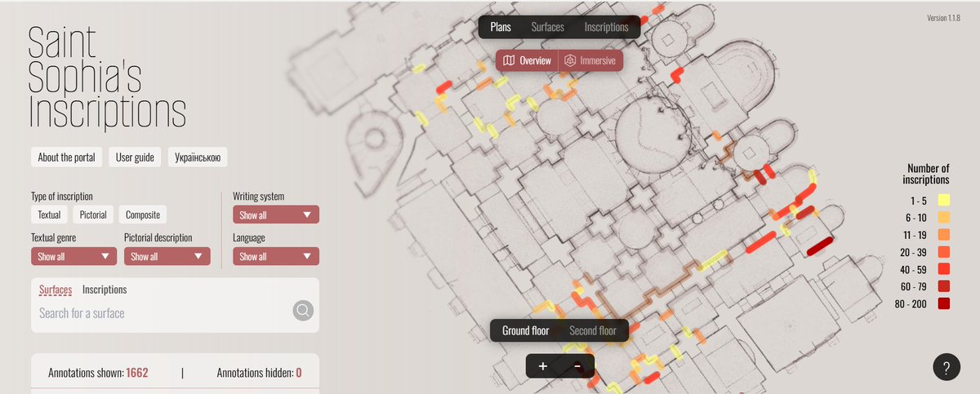This screenshot has width=980, height=394.
Task: Switch to Immersive 3D mode
Action: [x=590, y=60]
